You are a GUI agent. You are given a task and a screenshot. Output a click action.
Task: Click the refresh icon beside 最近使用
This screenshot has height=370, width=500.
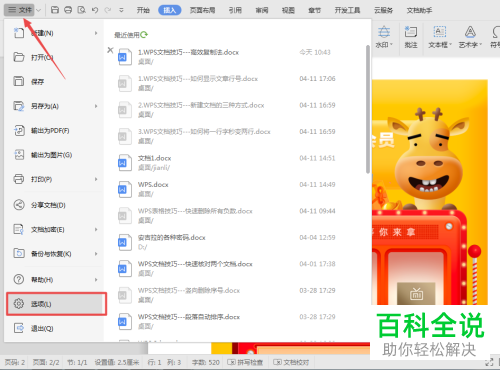[x=144, y=34]
